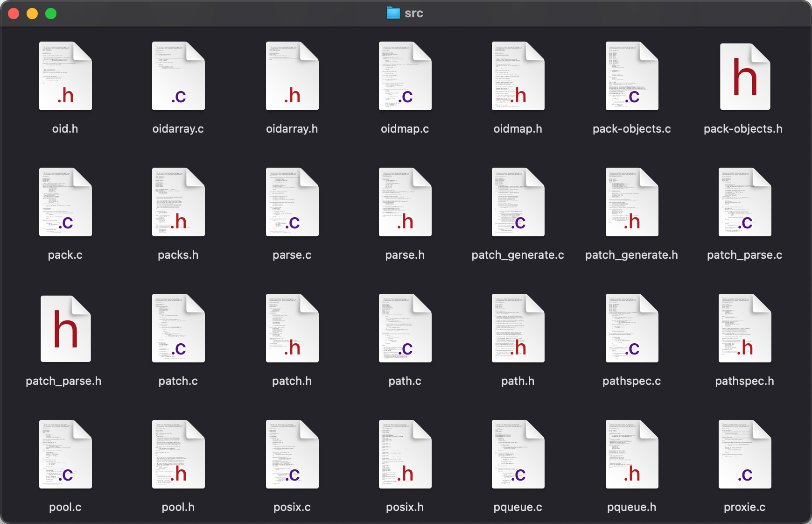The image size is (812, 524).
Task: Click the pool.h file icon
Action: (x=178, y=454)
